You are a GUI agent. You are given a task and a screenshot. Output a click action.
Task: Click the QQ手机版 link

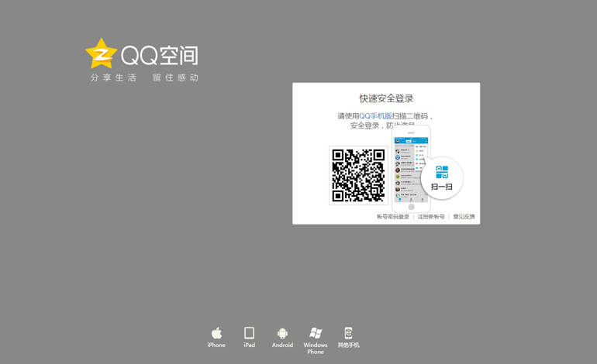tap(375, 116)
